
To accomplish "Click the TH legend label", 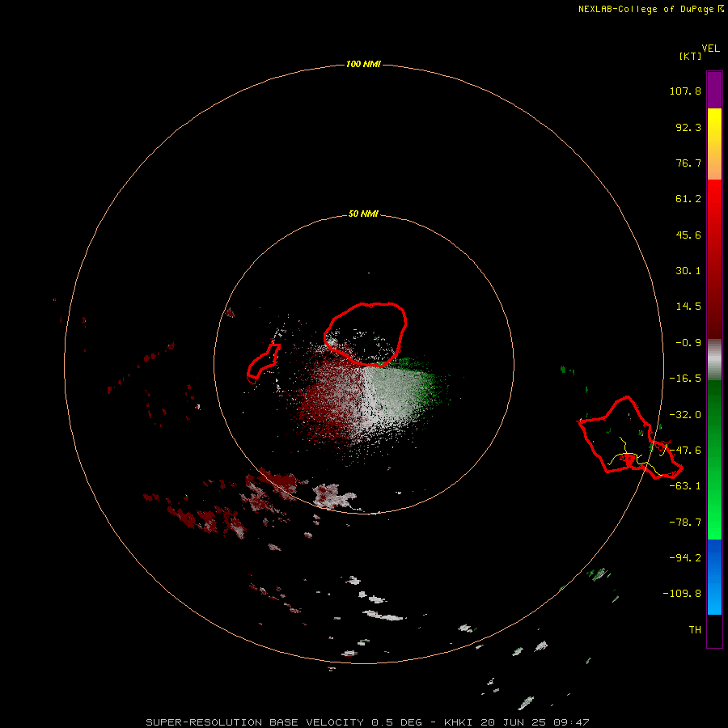I will [x=695, y=630].
